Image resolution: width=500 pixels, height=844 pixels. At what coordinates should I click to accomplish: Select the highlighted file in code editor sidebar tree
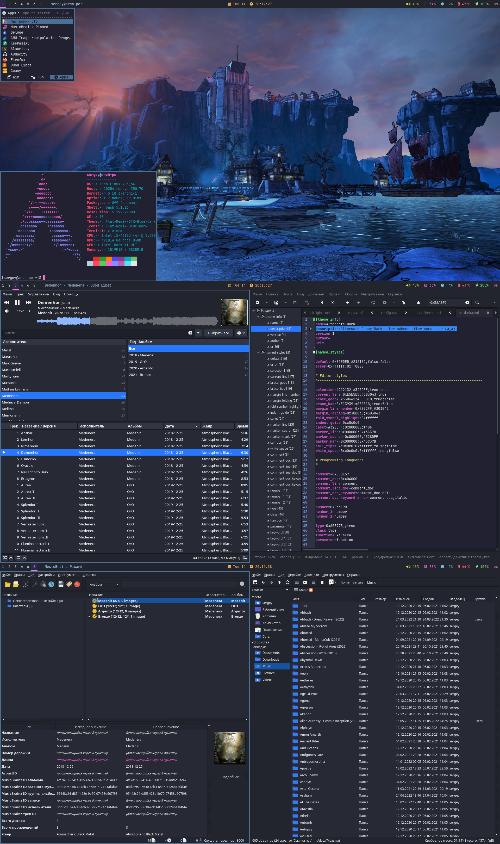pos(276,328)
